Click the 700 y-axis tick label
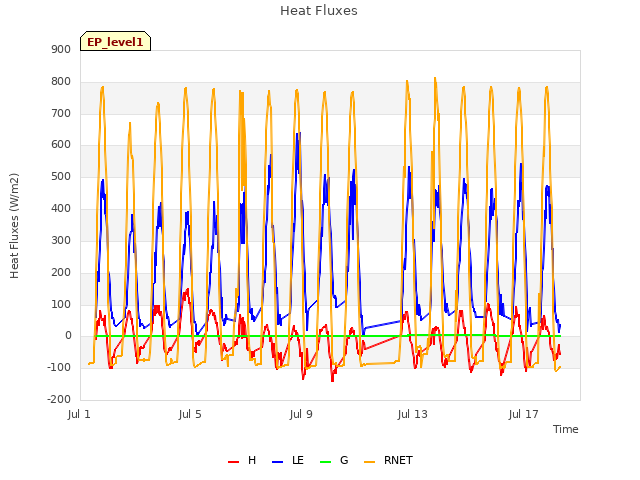The width and height of the screenshot is (640, 480). coord(61,113)
